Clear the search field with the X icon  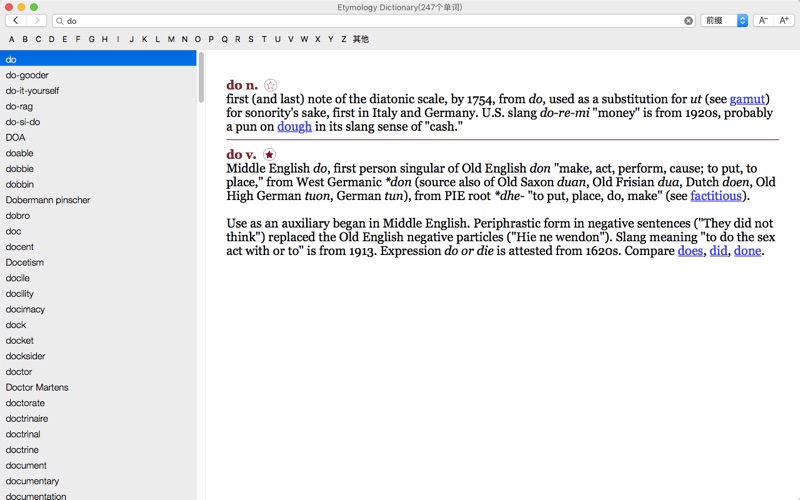(688, 21)
